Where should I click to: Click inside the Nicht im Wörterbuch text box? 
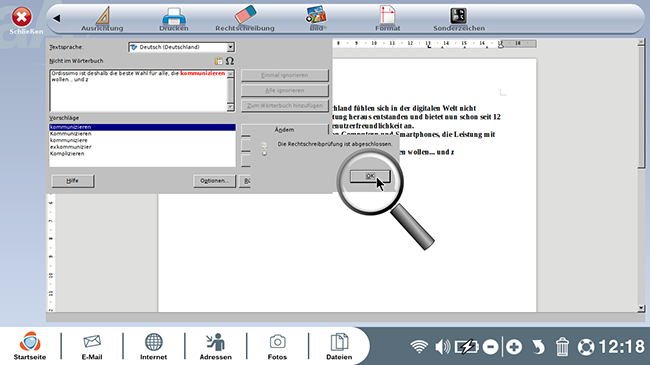click(139, 90)
